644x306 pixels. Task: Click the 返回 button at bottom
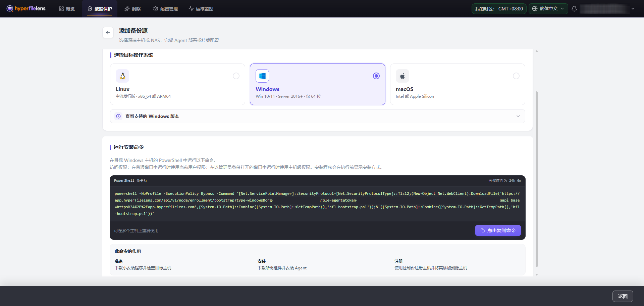pos(623,296)
